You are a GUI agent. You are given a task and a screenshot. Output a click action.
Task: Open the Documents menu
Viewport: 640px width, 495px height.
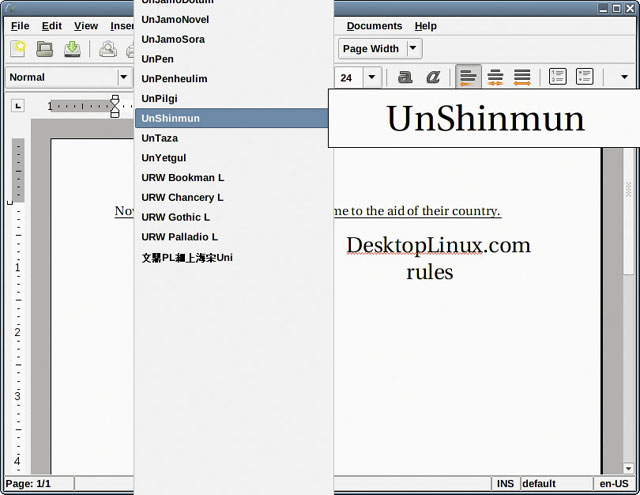pyautogui.click(x=374, y=26)
